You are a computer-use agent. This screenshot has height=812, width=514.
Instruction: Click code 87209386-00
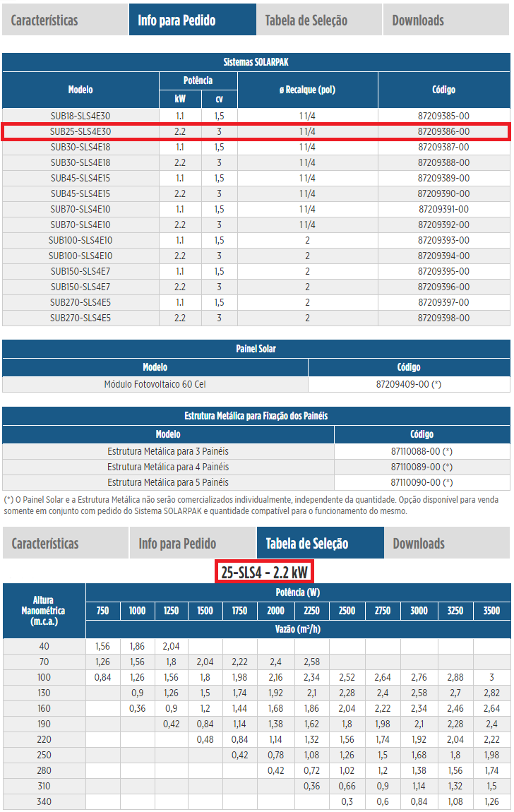(x=443, y=131)
